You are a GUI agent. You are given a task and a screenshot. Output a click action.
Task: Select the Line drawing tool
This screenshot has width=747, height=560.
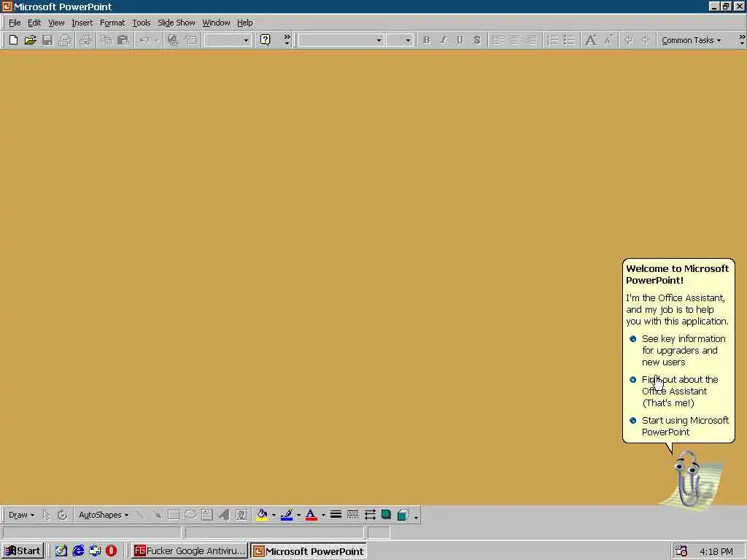140,515
